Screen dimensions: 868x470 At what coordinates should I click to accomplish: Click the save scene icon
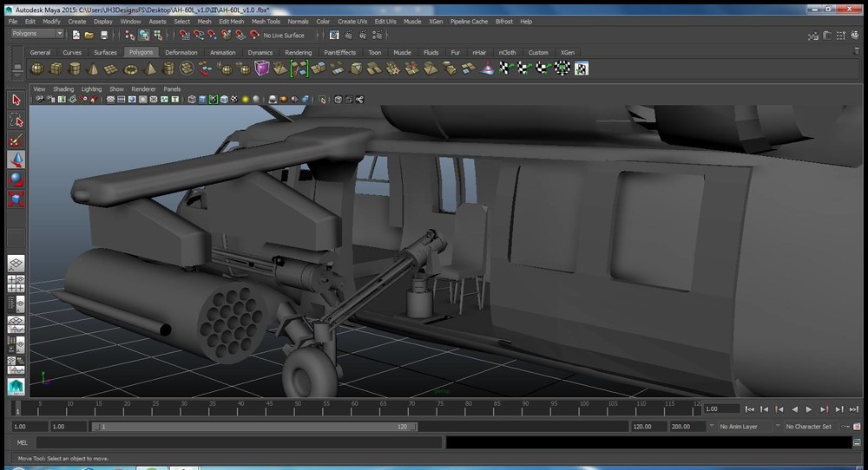[104, 35]
